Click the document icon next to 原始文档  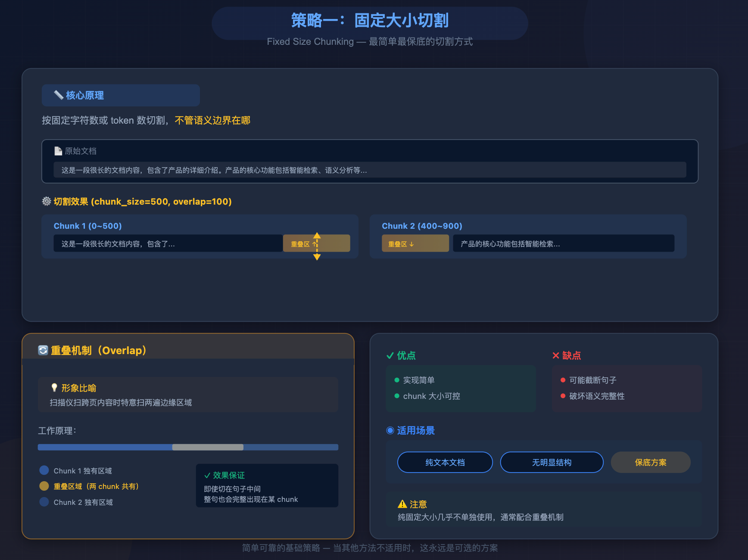tap(58, 151)
